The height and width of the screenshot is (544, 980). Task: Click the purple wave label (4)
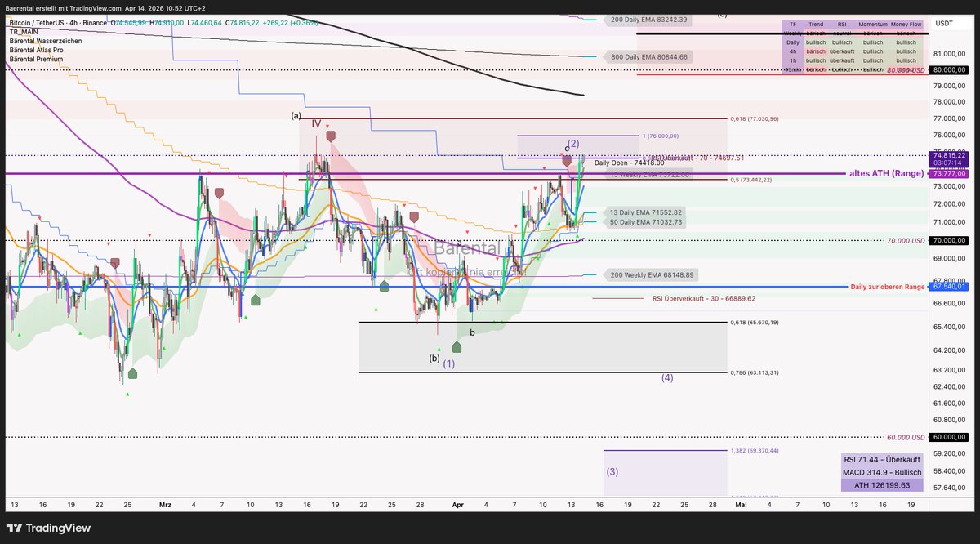667,378
